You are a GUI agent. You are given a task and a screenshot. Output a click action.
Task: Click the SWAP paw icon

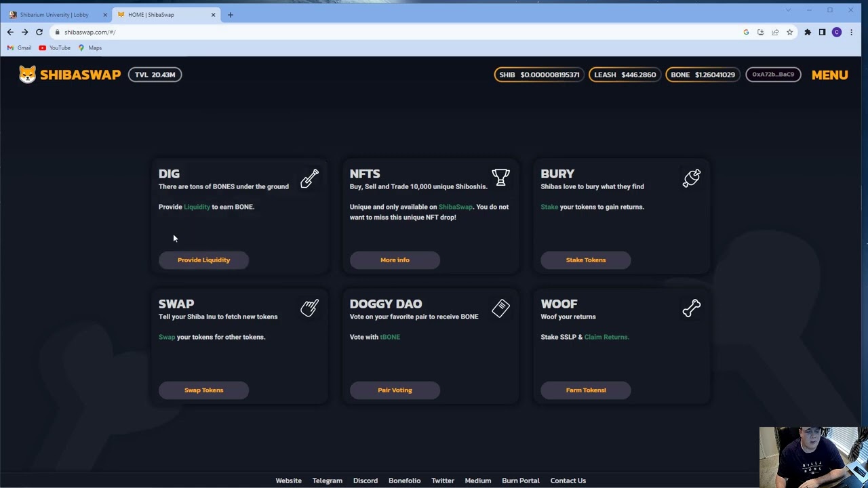coord(309,308)
